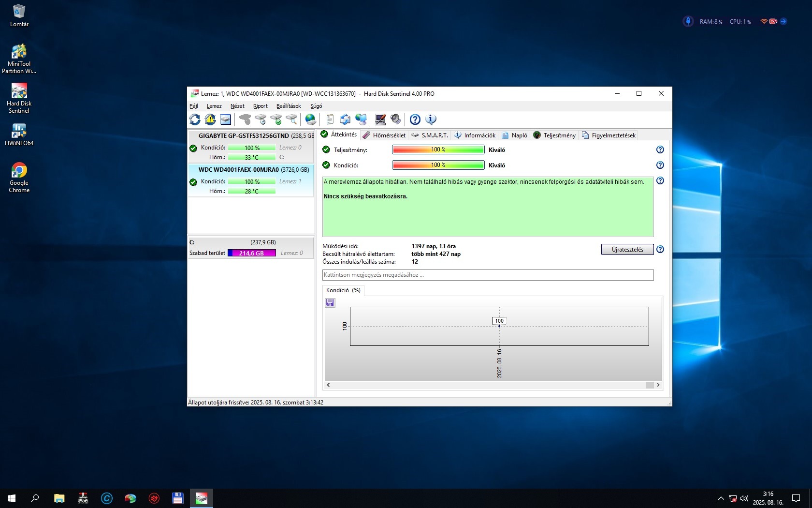Screen dimensions: 812x508
Task: Click the graph's right scroll arrow
Action: click(658, 385)
